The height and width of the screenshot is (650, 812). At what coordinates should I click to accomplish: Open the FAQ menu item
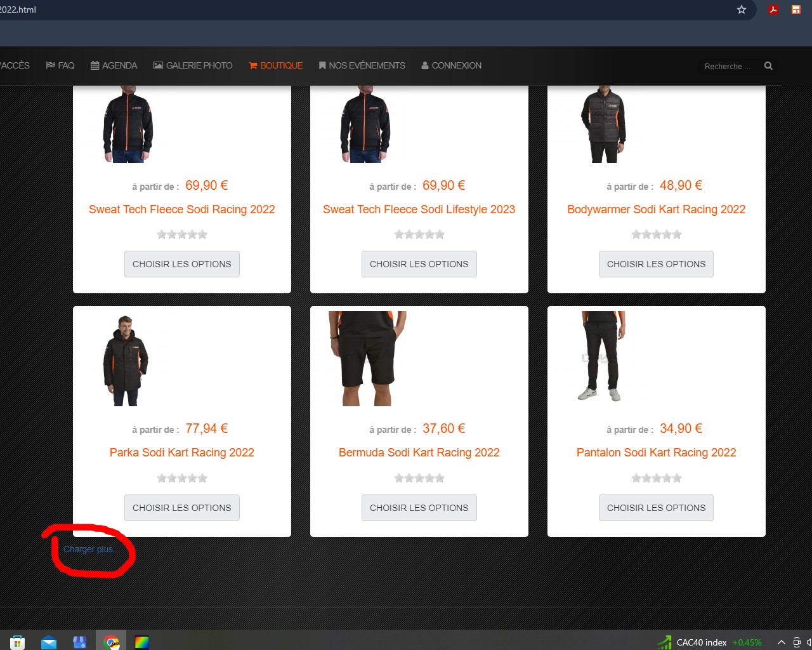[60, 65]
